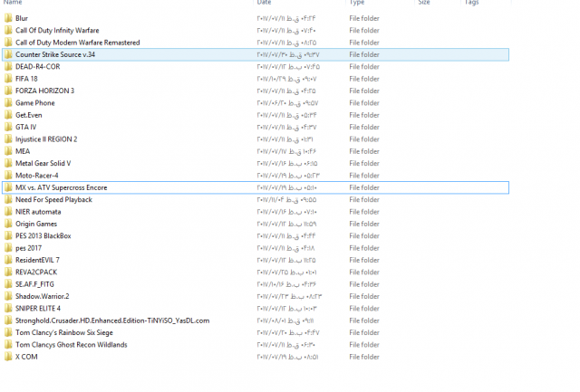Viewport: 580px width, 392px height.
Task: Select the 'Origin Games' folder name
Action: tap(36, 224)
